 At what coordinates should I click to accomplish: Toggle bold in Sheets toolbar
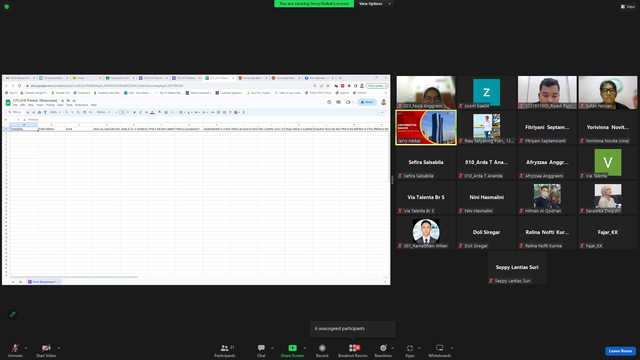(x=134, y=112)
